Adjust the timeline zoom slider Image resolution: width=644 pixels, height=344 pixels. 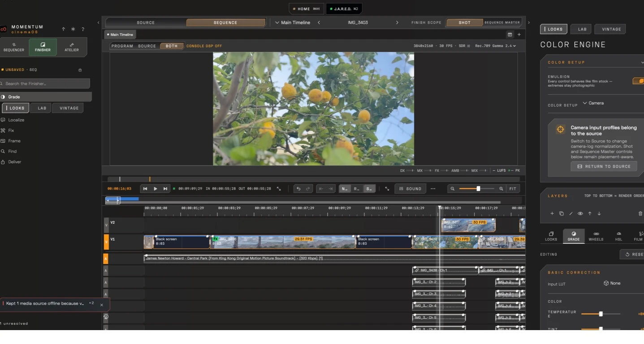(x=476, y=189)
